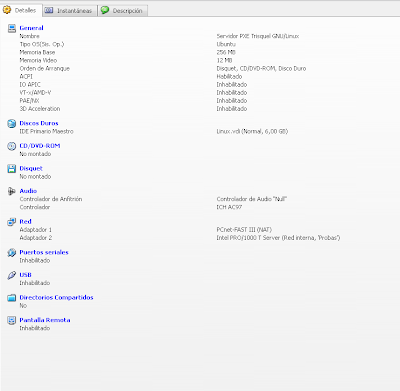The height and width of the screenshot is (391, 400).
Task: Click the Audio speaker icon
Action: tap(12, 191)
